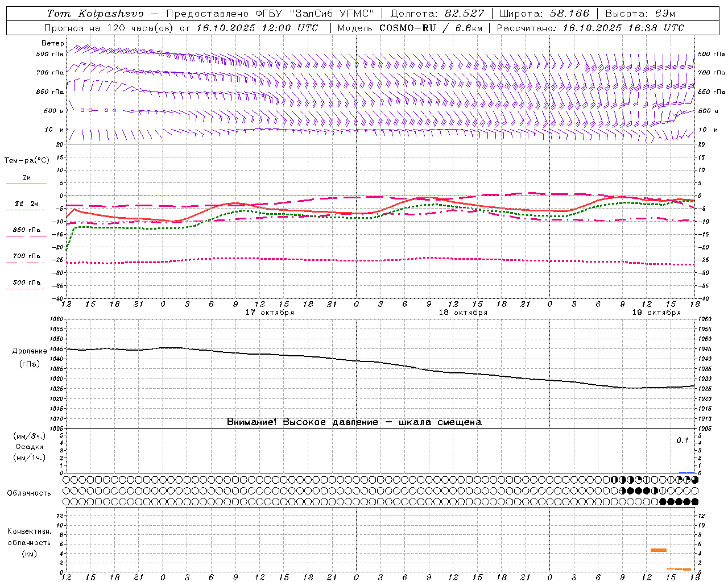The height and width of the screenshot is (582, 728).
Task: Click the 'Конвективн.' convective cloud label
Action: (30, 531)
